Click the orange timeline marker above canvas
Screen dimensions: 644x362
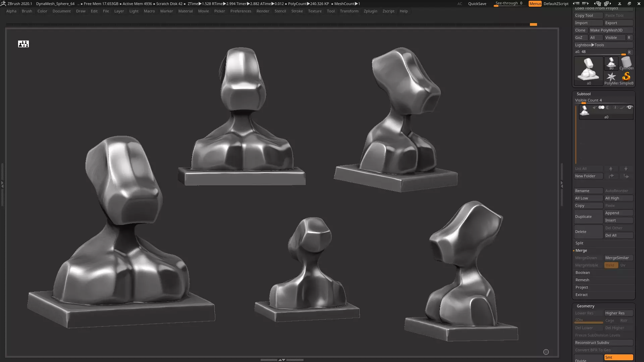[533, 24]
